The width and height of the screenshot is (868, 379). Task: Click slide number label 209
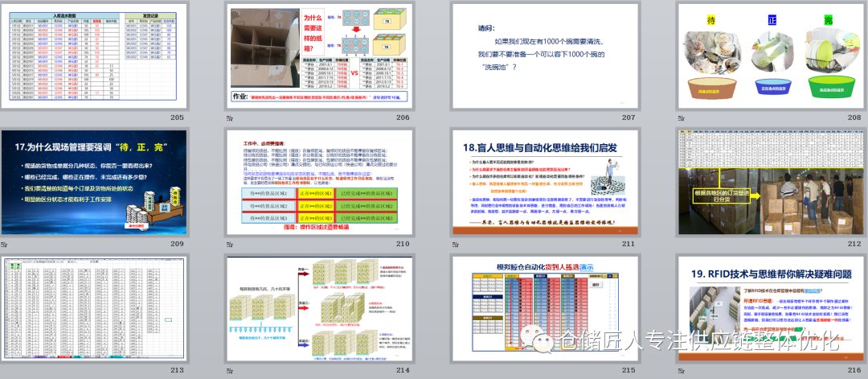click(x=177, y=244)
